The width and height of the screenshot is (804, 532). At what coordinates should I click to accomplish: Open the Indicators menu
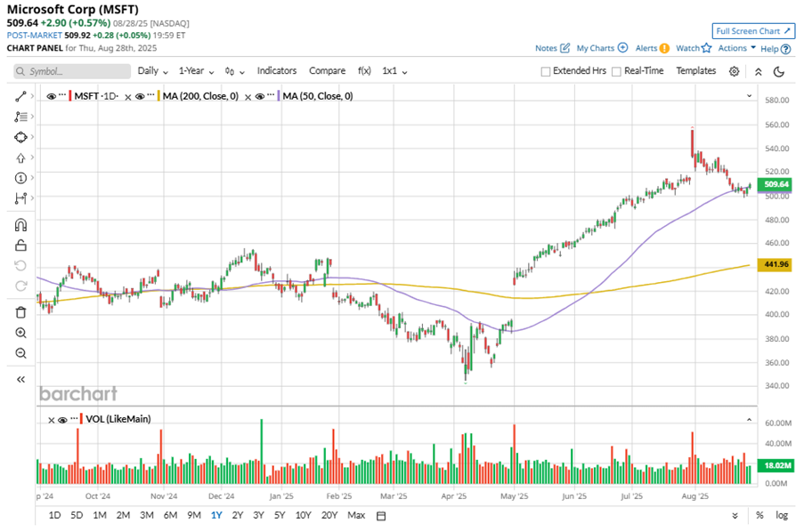coord(277,71)
